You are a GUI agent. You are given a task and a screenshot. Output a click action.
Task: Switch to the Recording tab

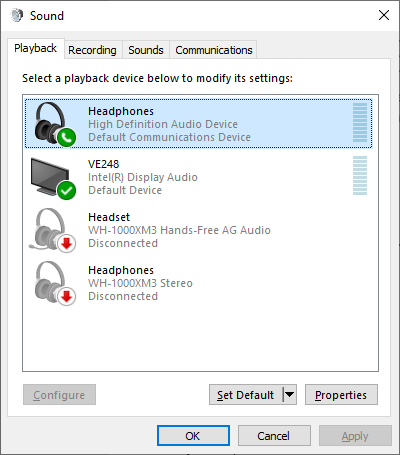coord(92,50)
